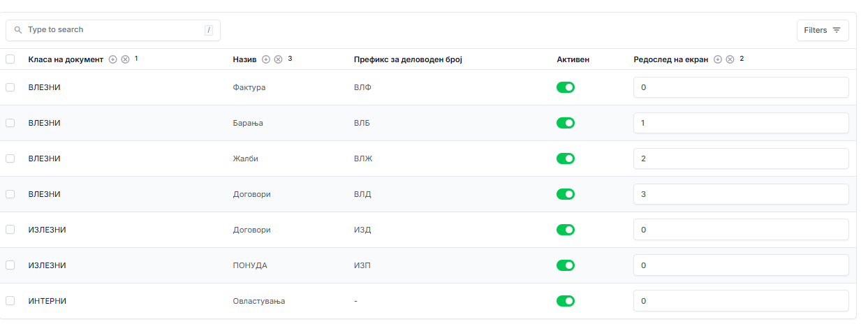Click Договори in the ВЛД row

(x=251, y=194)
